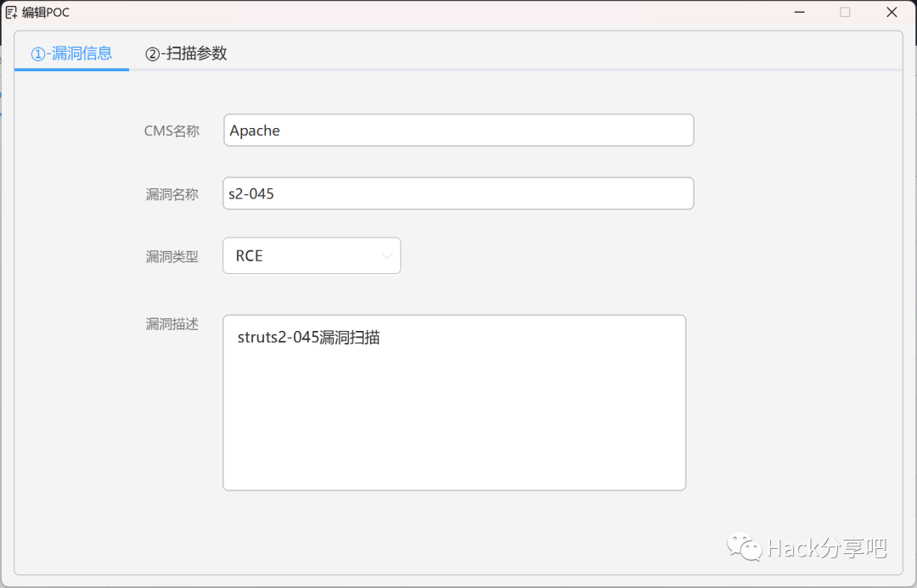Focus the CMS名称 field containing Apache
This screenshot has width=917, height=588.
pyautogui.click(x=458, y=131)
